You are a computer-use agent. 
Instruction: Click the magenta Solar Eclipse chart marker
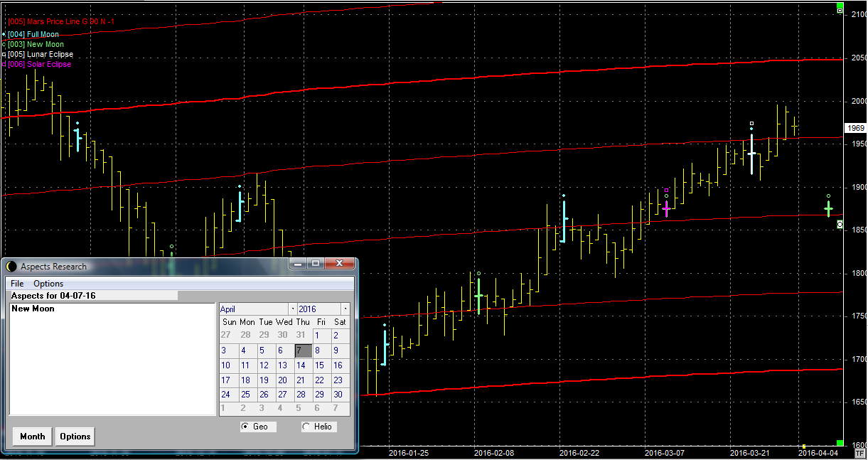(x=666, y=208)
